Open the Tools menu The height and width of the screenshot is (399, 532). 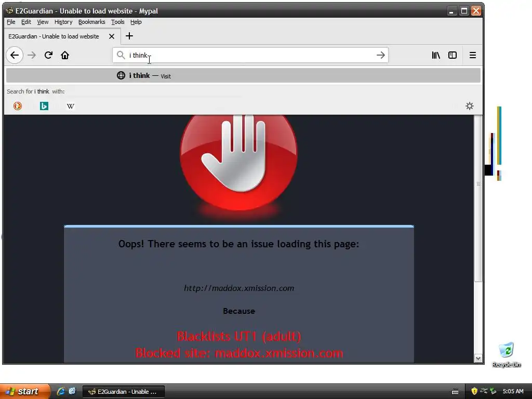point(118,22)
